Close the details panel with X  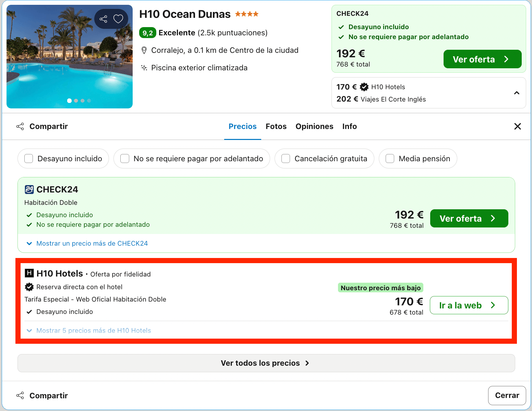518,126
